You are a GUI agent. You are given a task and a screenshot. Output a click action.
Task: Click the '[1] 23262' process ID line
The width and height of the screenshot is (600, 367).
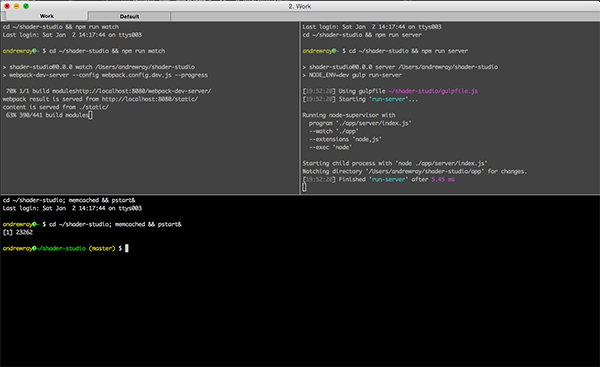(x=18, y=232)
